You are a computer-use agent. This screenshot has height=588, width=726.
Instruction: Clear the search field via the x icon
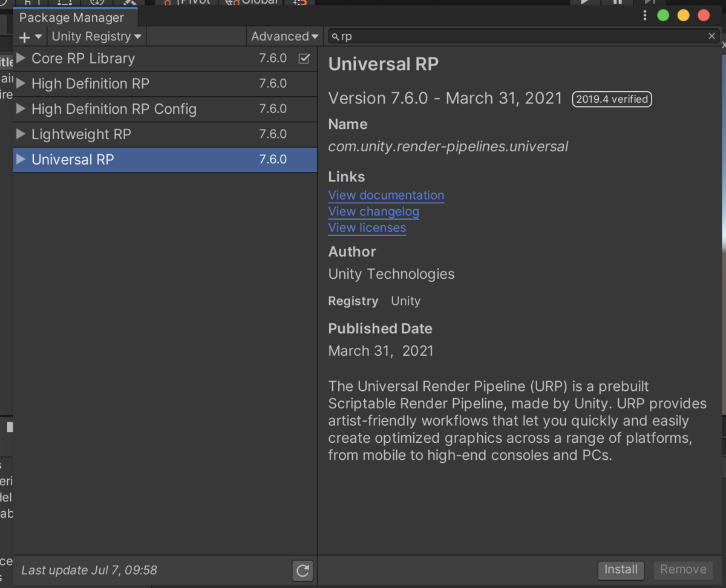pyautogui.click(x=711, y=36)
